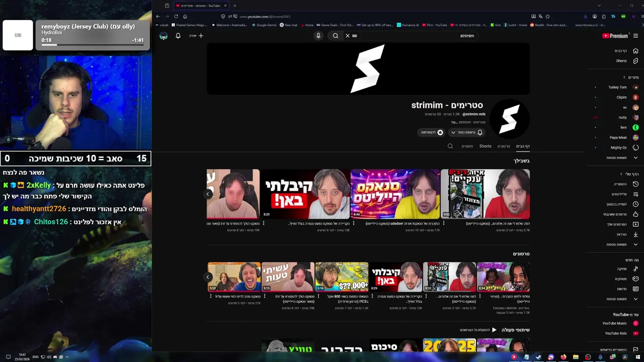
Task: Open the Google Gemini bookmark
Action: pos(265,25)
